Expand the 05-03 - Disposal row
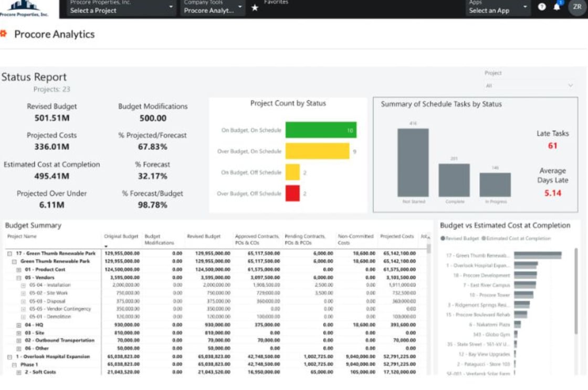 [23, 301]
